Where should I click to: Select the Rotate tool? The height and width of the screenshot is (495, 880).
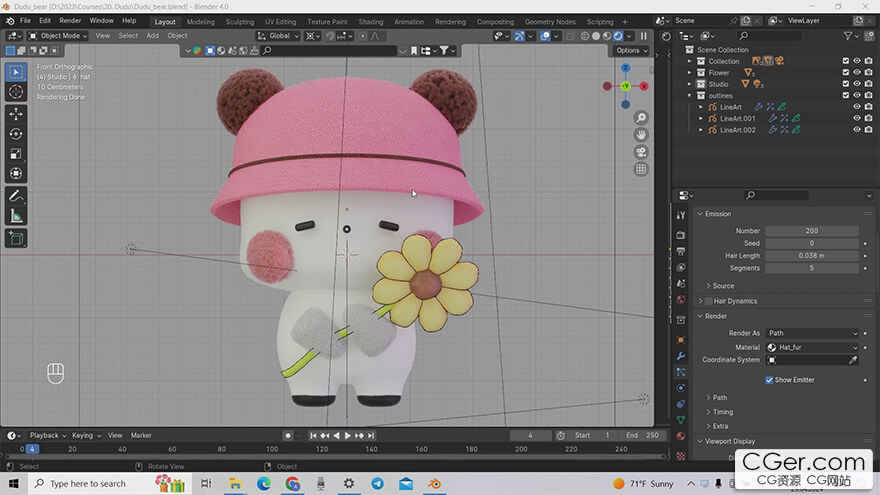pos(16,134)
